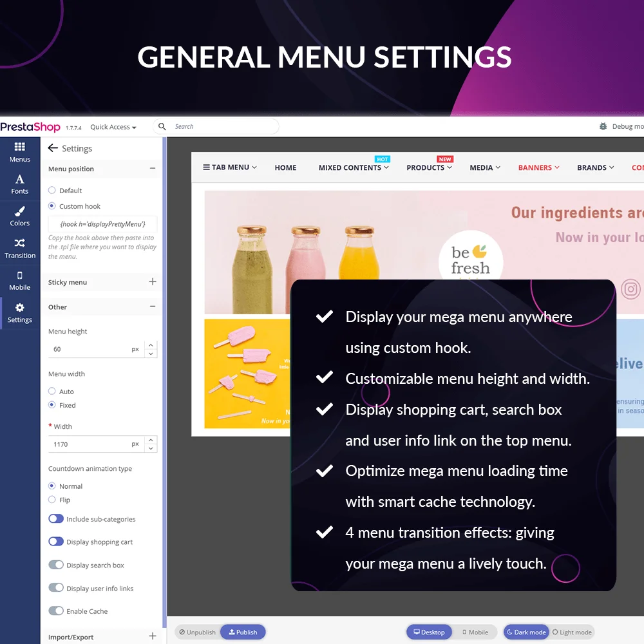Open the Colors section
Image resolution: width=644 pixels, height=644 pixels.
[x=19, y=218]
